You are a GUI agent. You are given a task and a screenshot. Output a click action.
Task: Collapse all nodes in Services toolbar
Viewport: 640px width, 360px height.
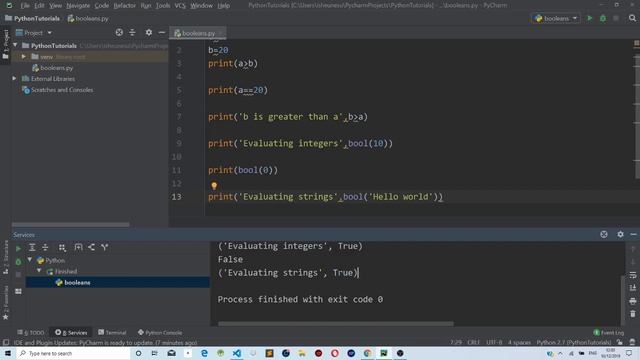point(45,247)
